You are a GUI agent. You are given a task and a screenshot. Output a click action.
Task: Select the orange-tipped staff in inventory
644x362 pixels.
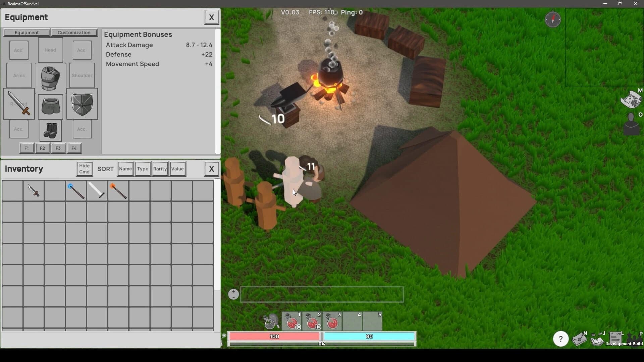(118, 191)
